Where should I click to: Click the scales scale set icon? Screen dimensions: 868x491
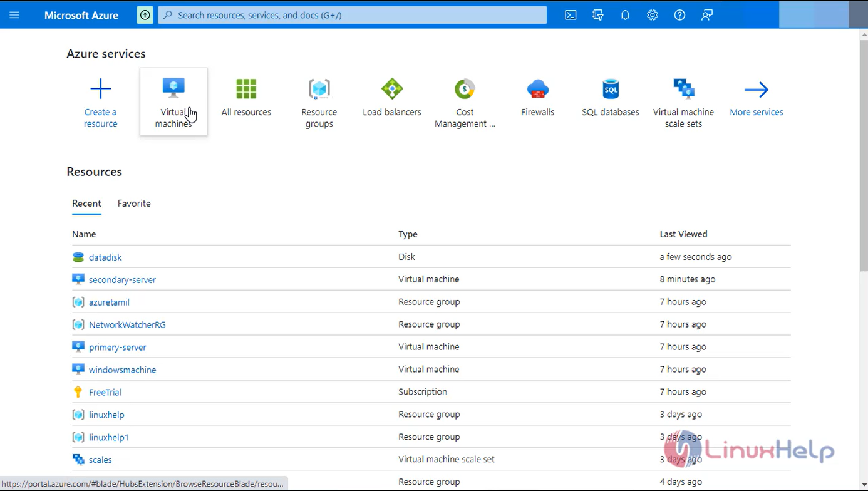pos(78,460)
